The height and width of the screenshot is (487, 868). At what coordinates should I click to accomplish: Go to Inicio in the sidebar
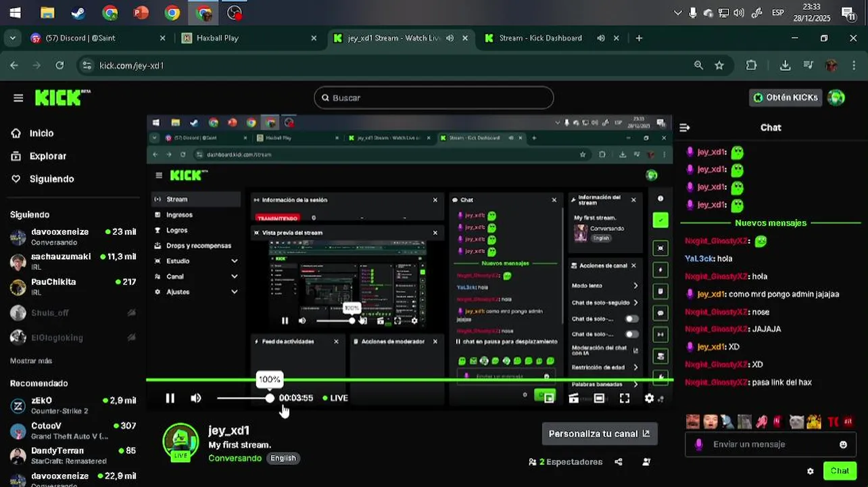(41, 133)
